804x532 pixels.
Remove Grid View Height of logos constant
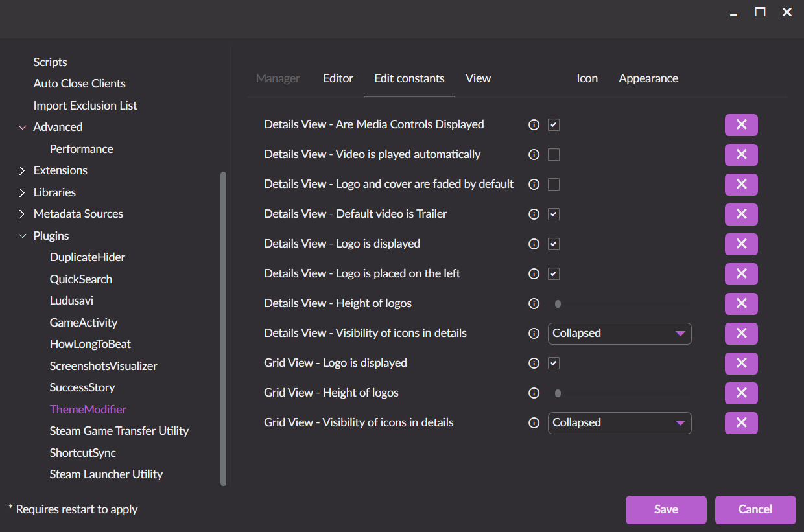(x=741, y=393)
